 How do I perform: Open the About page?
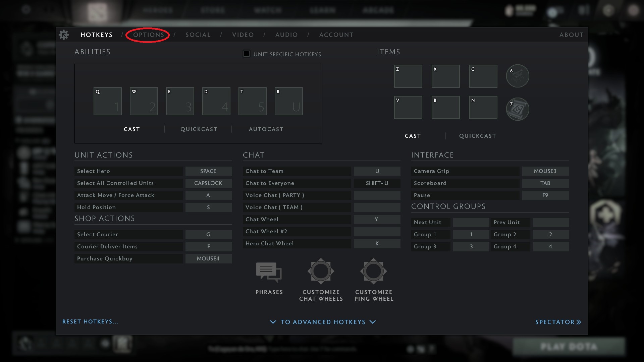click(x=571, y=35)
